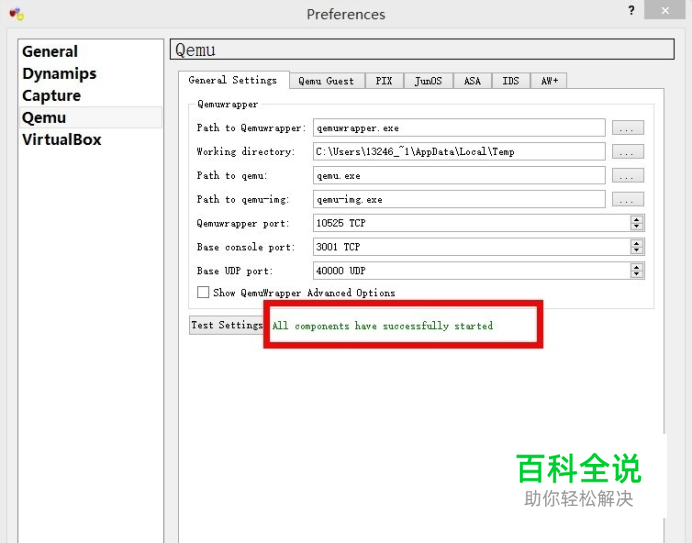Decrease the Qemuwrapper port value

click(636, 227)
